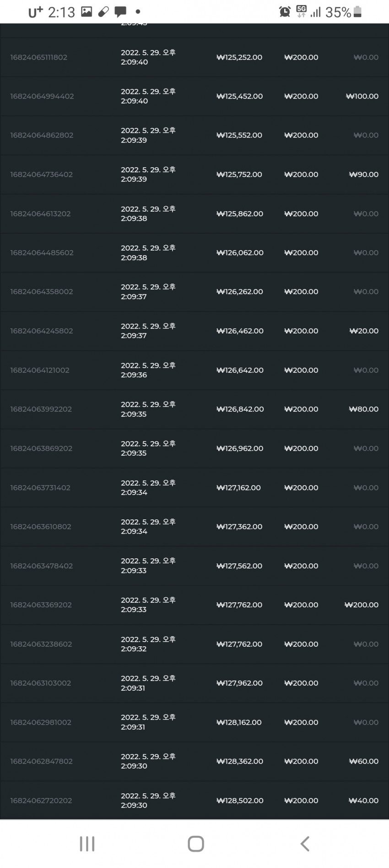Open bet ID 16824062720202

click(x=41, y=800)
